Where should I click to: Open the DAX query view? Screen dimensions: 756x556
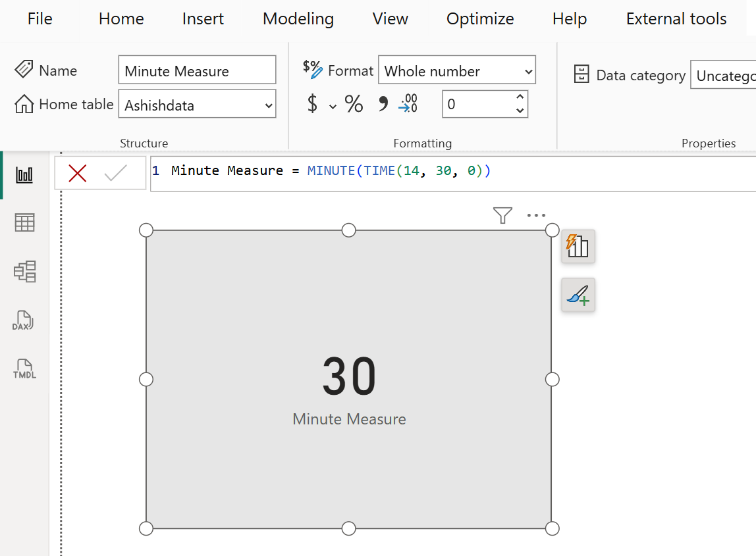[24, 320]
